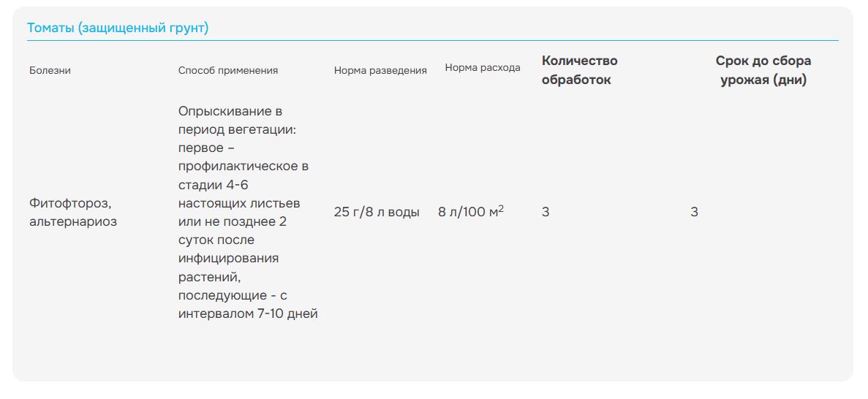Select the Норма разведения column header
This screenshot has height=399, width=868.
click(380, 70)
